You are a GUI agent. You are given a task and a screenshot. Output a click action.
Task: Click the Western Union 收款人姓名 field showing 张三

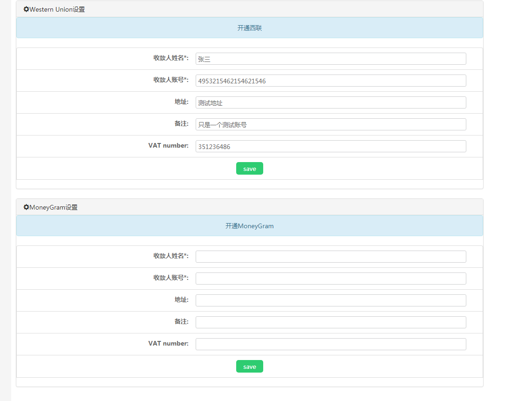pos(330,58)
